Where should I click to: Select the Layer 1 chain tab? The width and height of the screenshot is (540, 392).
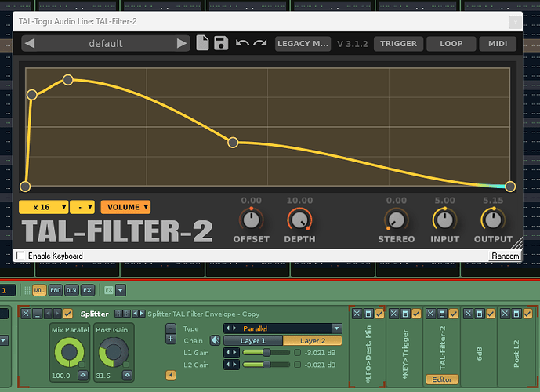pos(253,341)
